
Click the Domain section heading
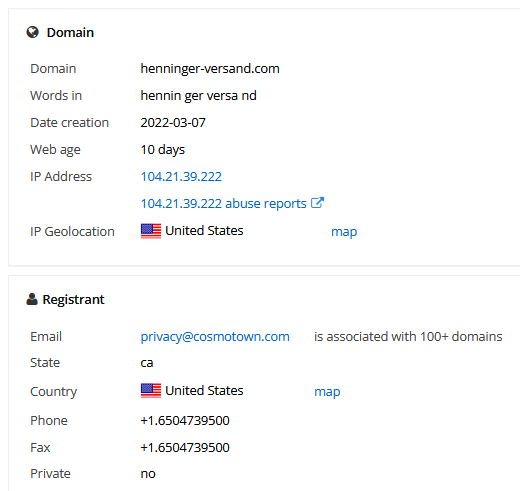point(70,33)
